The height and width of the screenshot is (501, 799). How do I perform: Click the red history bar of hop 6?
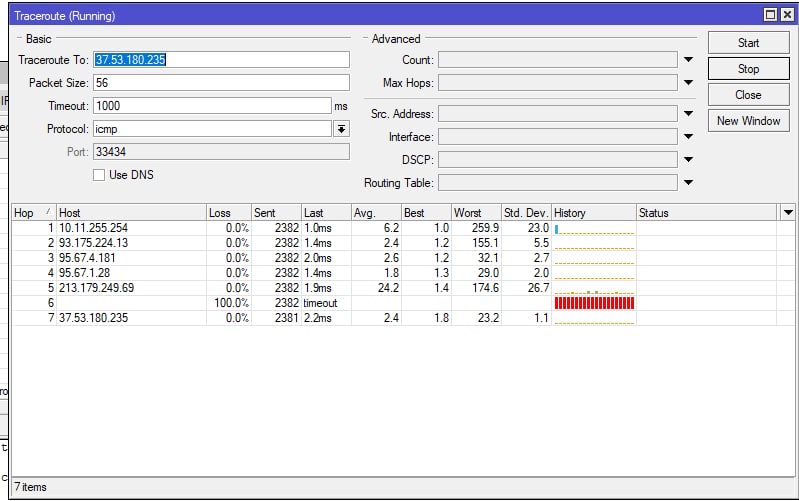coord(594,303)
